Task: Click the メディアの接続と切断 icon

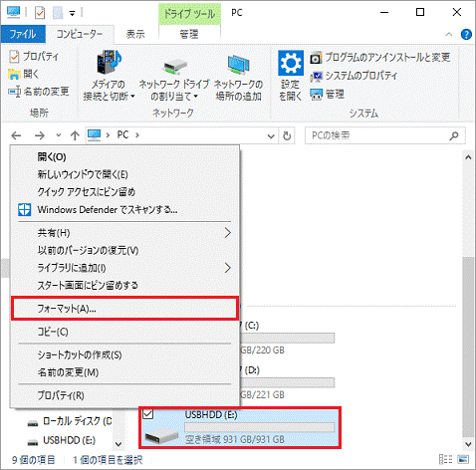Action: click(109, 63)
